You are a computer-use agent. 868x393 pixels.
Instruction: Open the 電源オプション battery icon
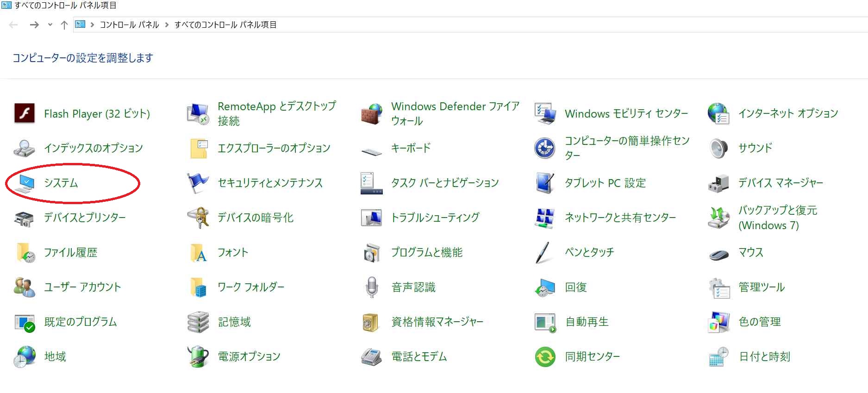pos(198,356)
